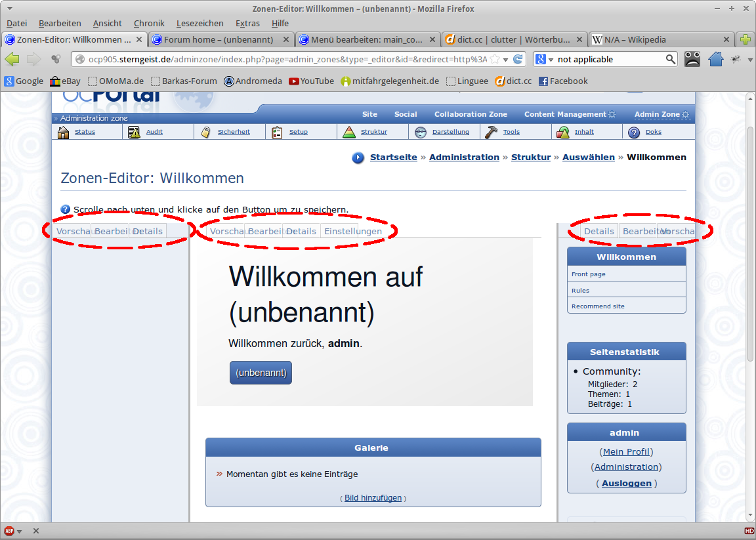The image size is (756, 540).
Task: Expand the Admin Zone menu
Action: tap(661, 114)
